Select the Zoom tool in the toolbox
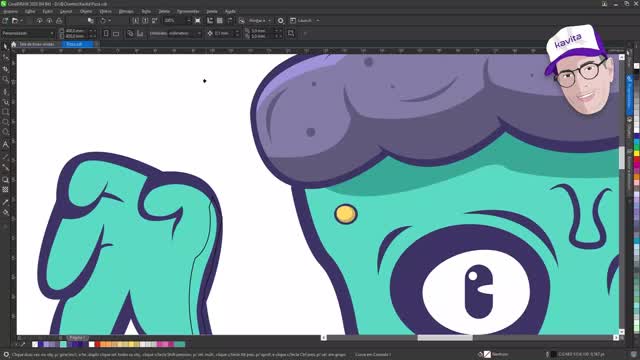The width and height of the screenshot is (640, 360). (5, 80)
